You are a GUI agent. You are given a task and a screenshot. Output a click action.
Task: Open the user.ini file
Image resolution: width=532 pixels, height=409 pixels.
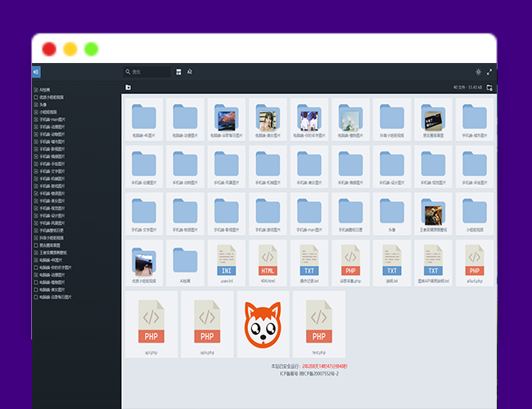pos(226,261)
